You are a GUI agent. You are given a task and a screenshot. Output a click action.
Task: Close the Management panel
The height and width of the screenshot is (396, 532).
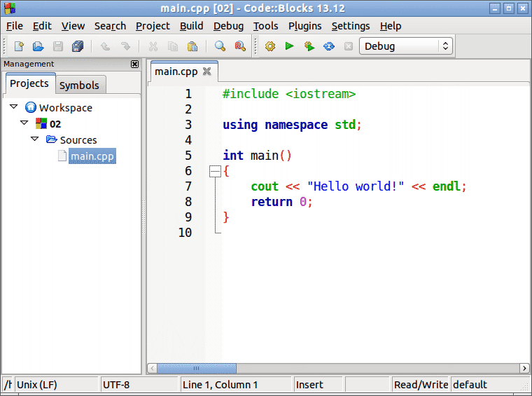tap(134, 64)
